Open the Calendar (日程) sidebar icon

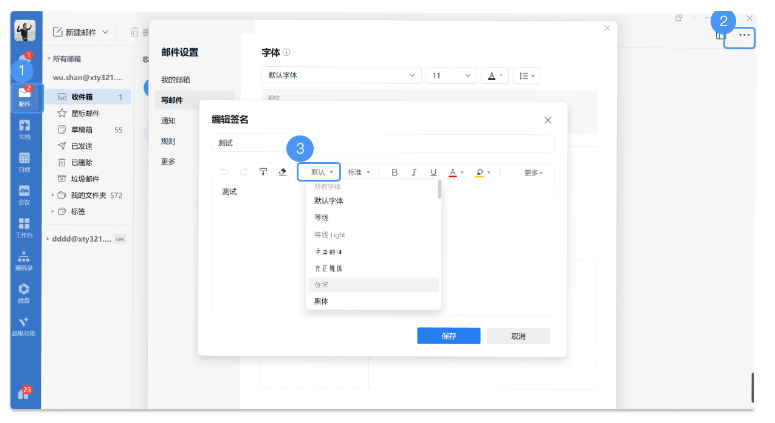point(24,161)
